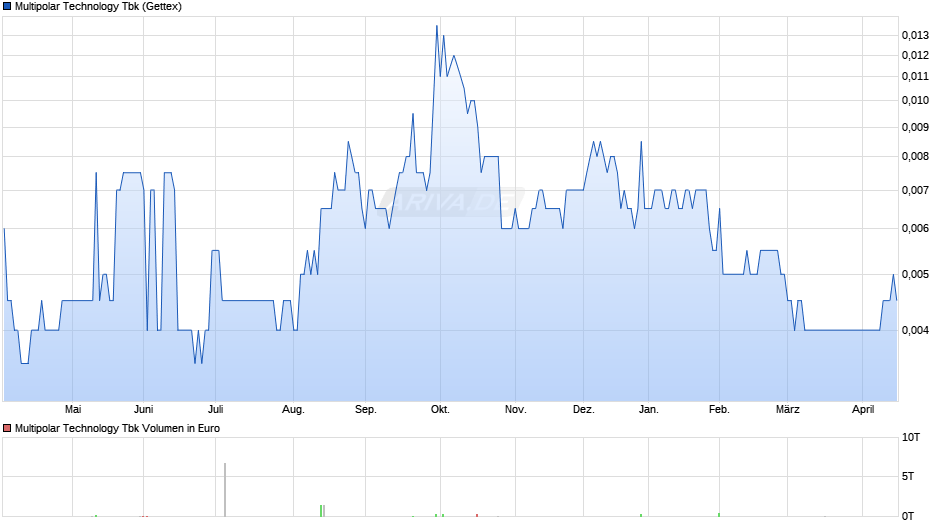
Task: Click the blue legend square for Multipolar Technology
Action: (x=7, y=7)
